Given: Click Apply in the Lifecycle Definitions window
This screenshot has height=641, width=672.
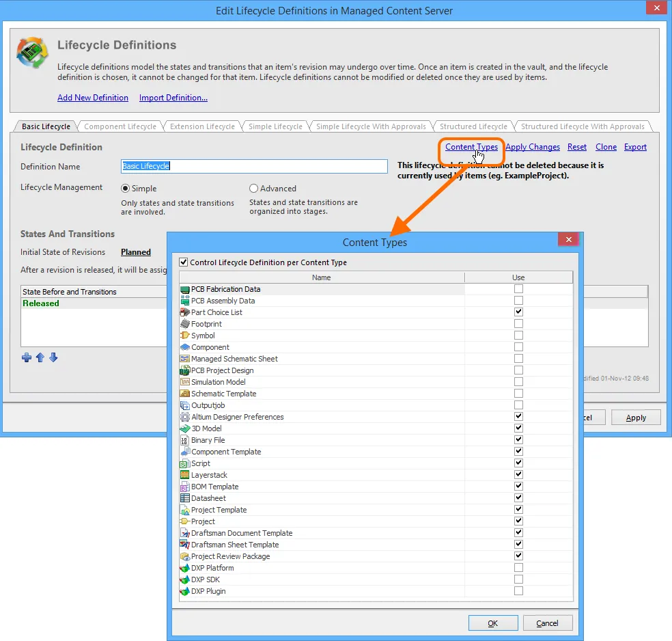Looking at the screenshot, I should click(x=636, y=417).
